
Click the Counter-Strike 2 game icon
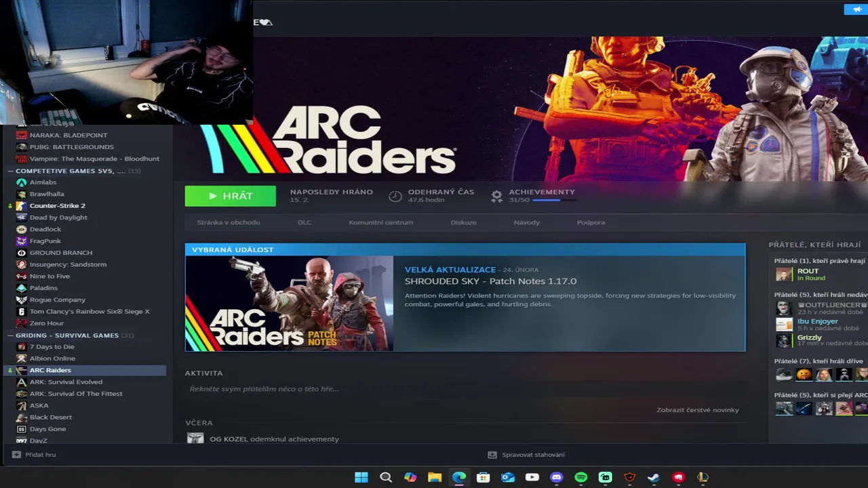[22, 205]
